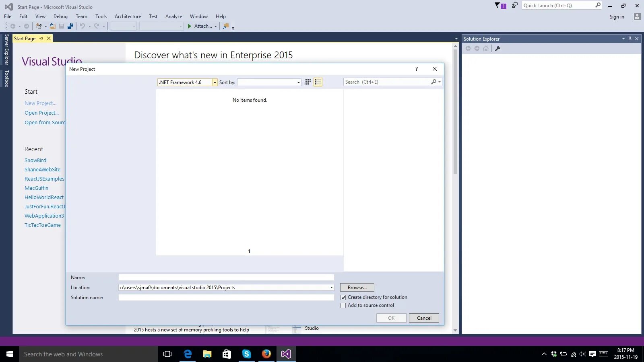Click the Open Project... link

tap(41, 113)
